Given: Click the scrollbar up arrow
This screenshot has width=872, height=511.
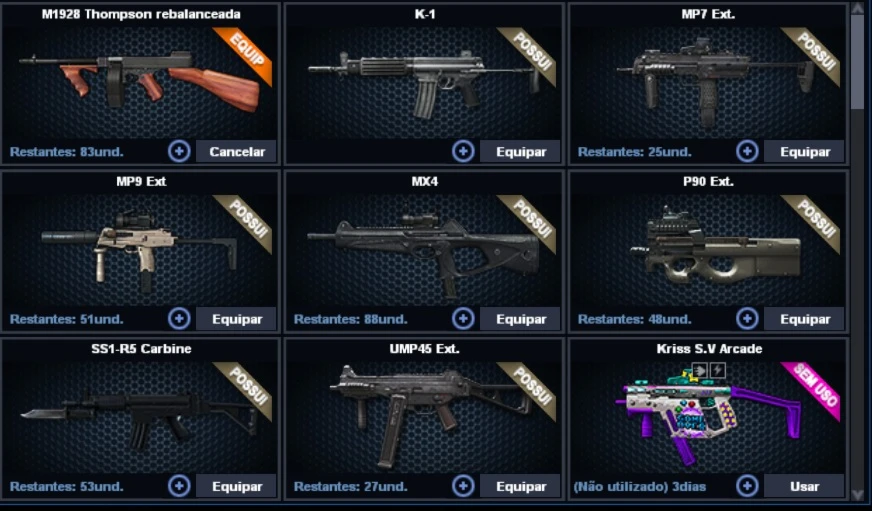Looking at the screenshot, I should coord(857,9).
